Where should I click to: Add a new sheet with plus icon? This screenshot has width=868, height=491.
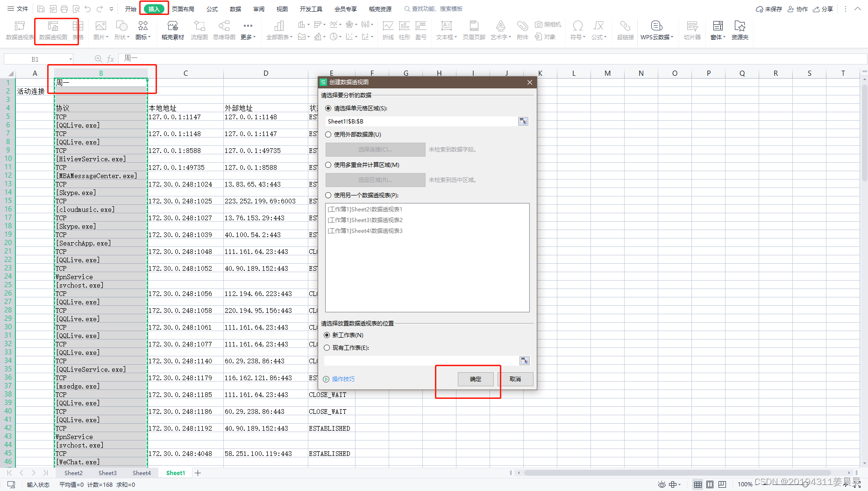pyautogui.click(x=198, y=473)
